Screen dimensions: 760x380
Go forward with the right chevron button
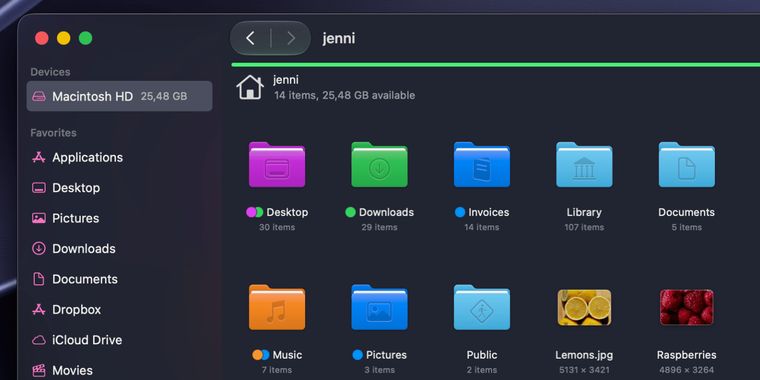[x=291, y=38]
